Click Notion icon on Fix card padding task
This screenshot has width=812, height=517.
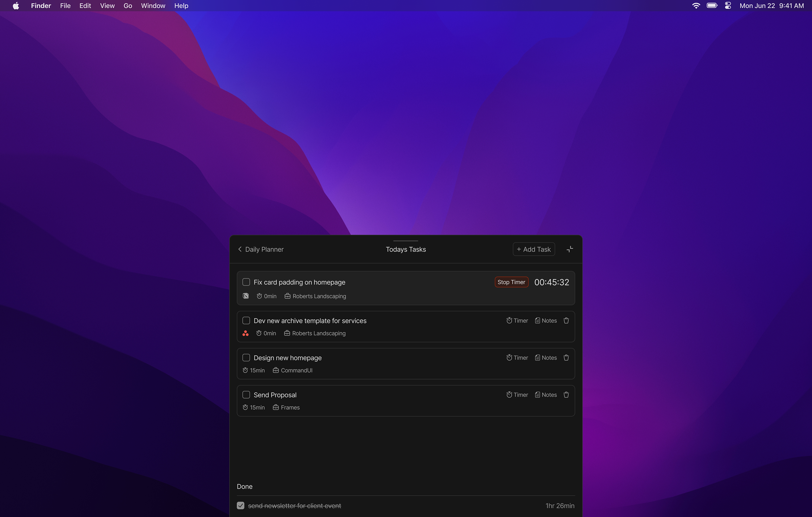coord(246,296)
